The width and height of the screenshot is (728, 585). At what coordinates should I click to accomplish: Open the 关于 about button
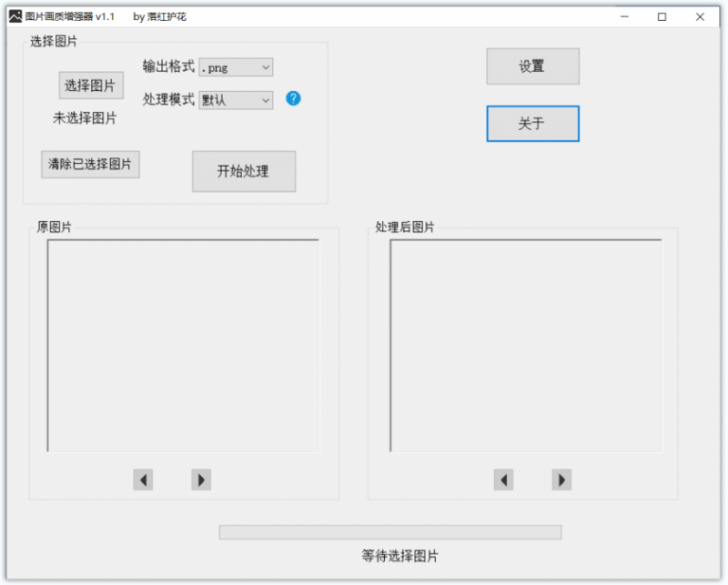click(532, 124)
